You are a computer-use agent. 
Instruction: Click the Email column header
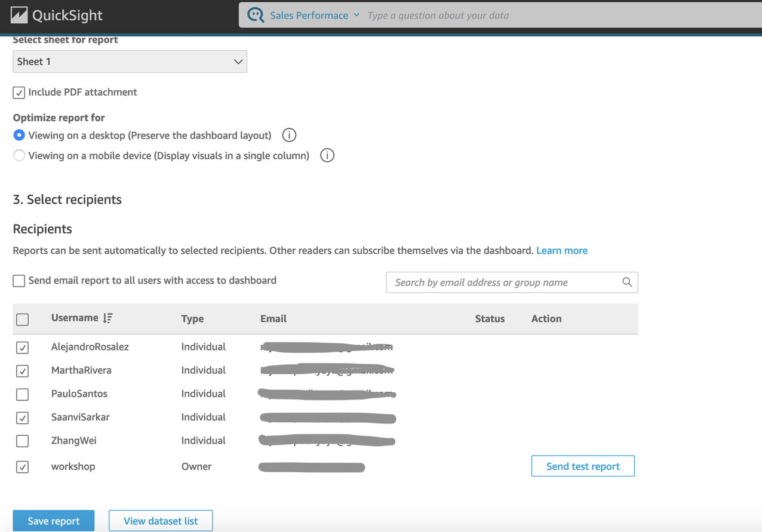pyautogui.click(x=274, y=319)
